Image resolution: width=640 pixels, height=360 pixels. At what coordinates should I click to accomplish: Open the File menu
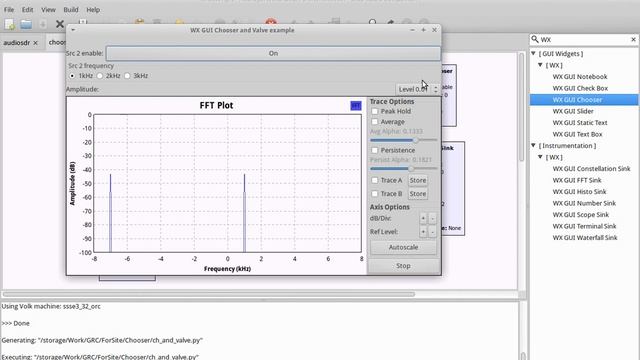pyautogui.click(x=9, y=9)
